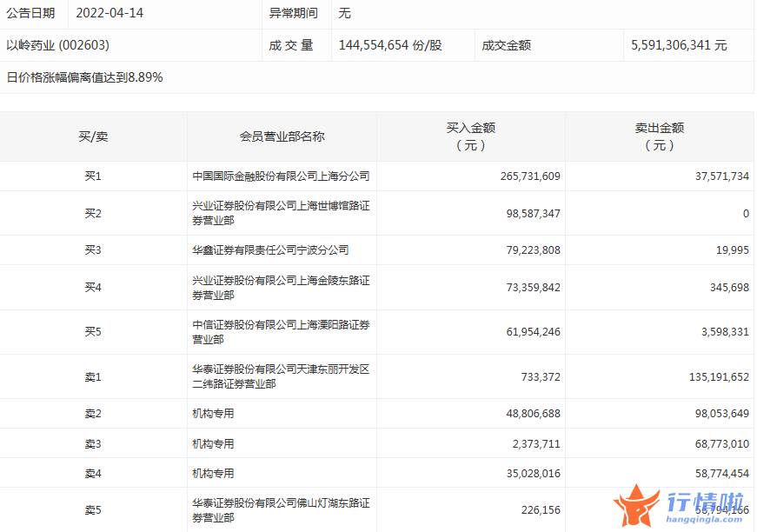Click sell amount 3,598,331
The image size is (757, 532).
point(725,332)
